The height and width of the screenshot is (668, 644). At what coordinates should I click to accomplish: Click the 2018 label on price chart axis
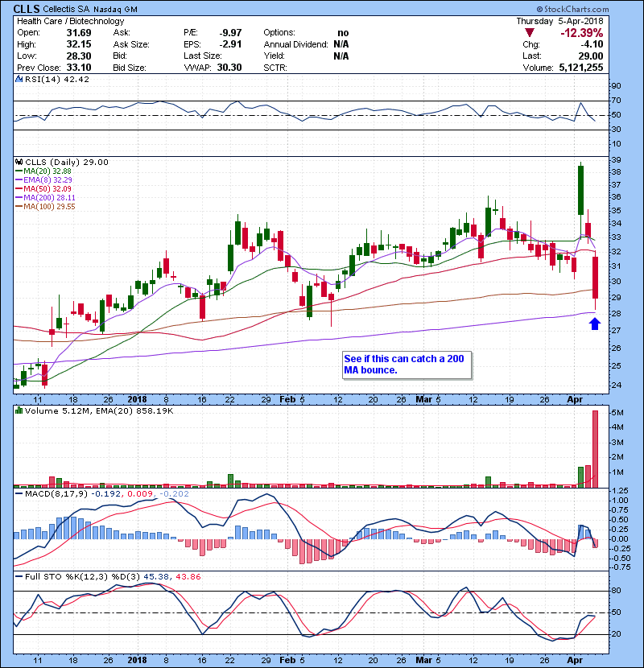tap(137, 400)
